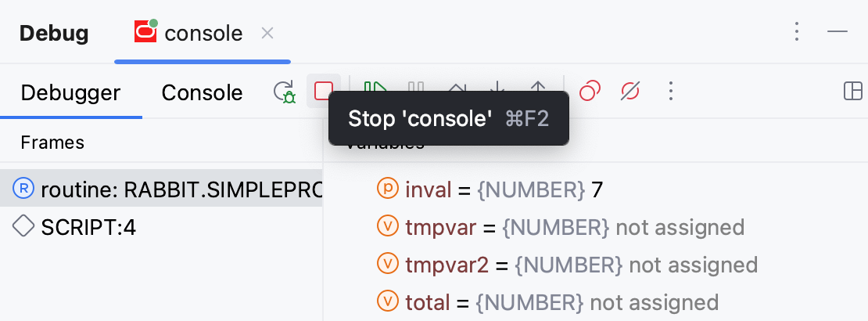Open Debug tool window options menu
This screenshot has height=321, width=868.
[x=797, y=31]
